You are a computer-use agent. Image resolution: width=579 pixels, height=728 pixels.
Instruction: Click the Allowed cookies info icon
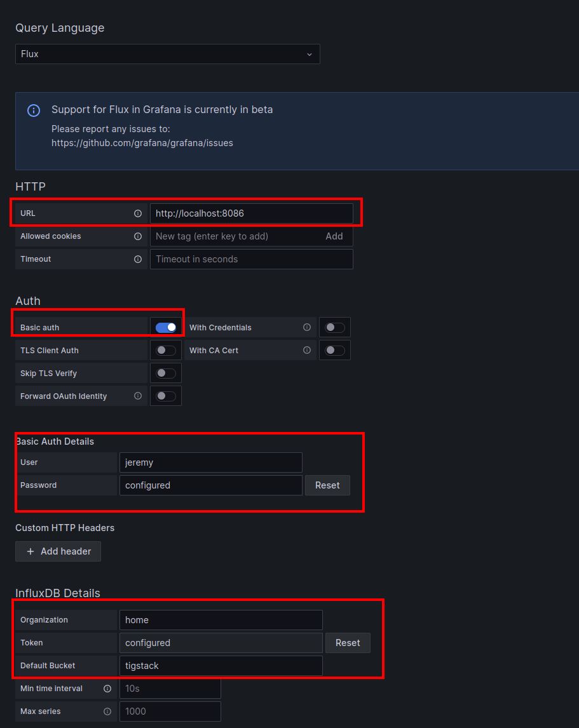click(138, 236)
